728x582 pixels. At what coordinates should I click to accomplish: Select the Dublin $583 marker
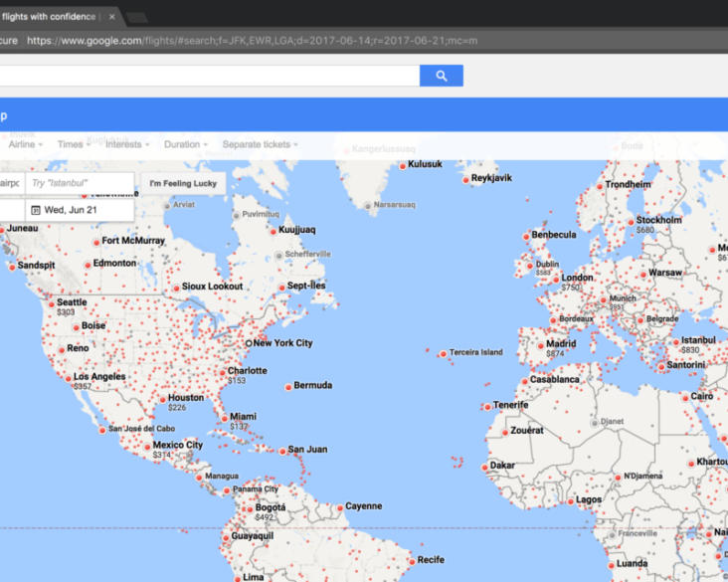(x=530, y=266)
